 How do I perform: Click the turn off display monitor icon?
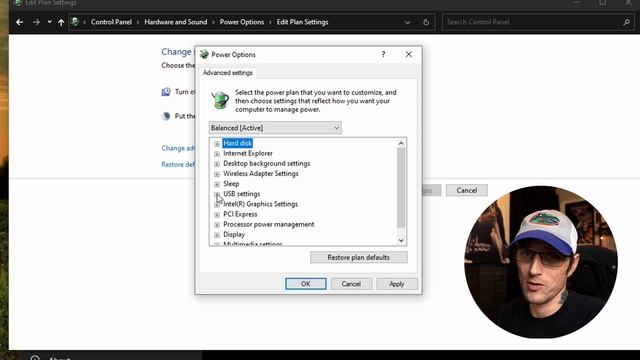(x=166, y=92)
